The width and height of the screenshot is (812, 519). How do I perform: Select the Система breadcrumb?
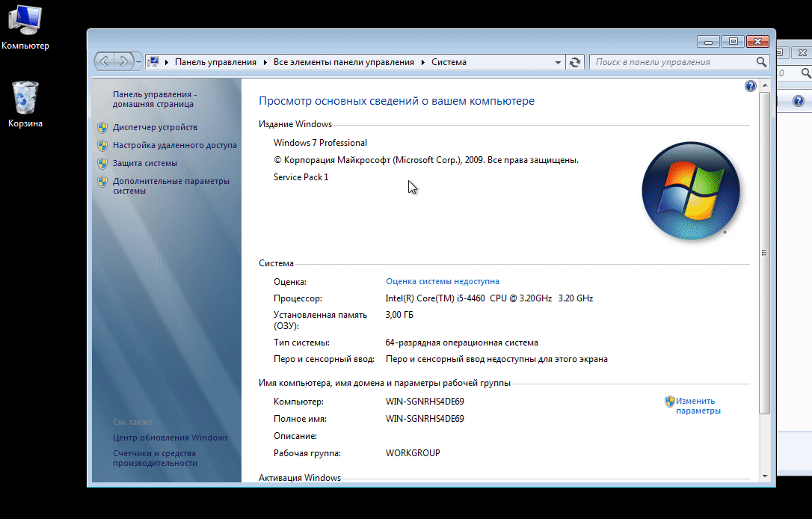[449, 62]
